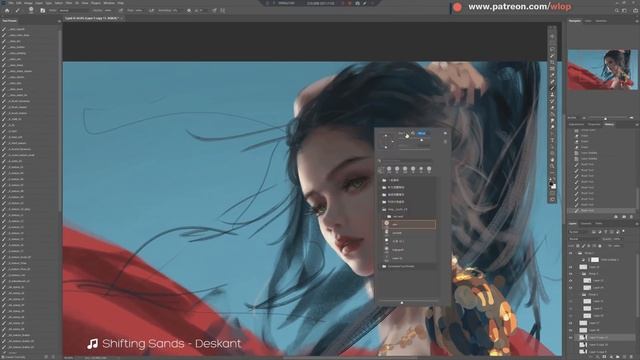640x360 pixels.
Task: Select the Lasso tool
Action: tap(552, 49)
